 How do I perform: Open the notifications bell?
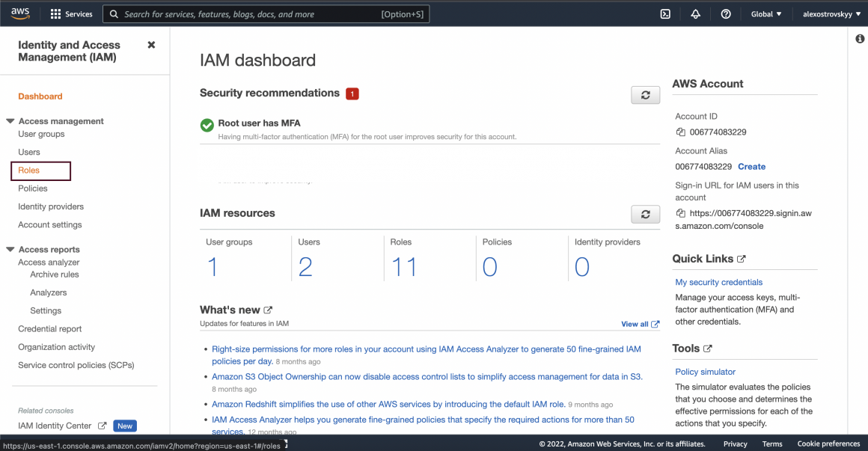pyautogui.click(x=695, y=14)
